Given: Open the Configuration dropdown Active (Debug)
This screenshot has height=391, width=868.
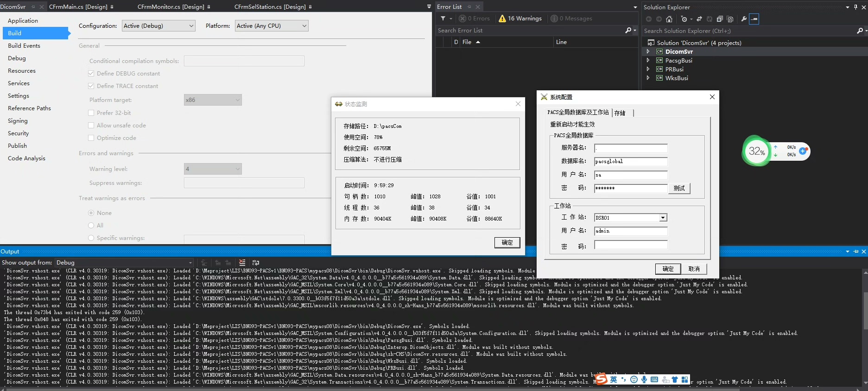Looking at the screenshot, I should pyautogui.click(x=158, y=26).
